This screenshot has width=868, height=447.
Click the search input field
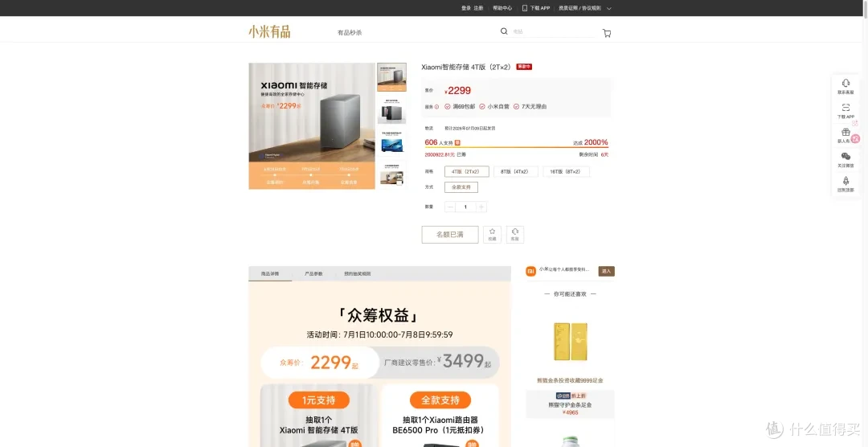(554, 32)
